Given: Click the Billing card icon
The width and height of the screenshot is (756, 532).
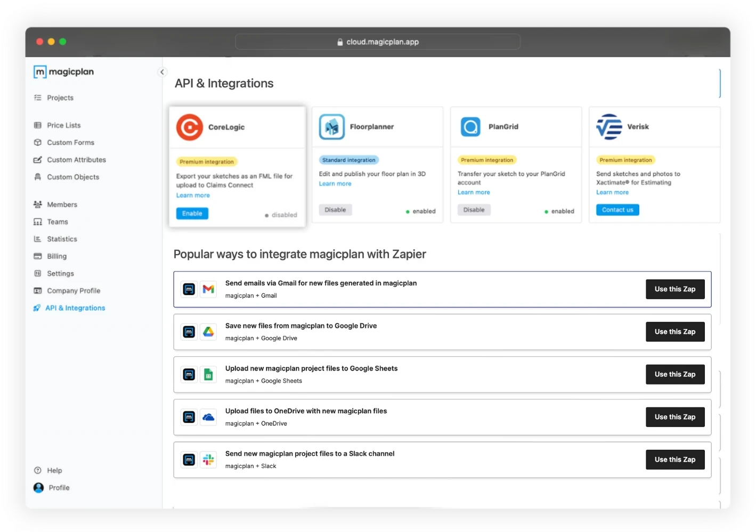Looking at the screenshot, I should 38,256.
